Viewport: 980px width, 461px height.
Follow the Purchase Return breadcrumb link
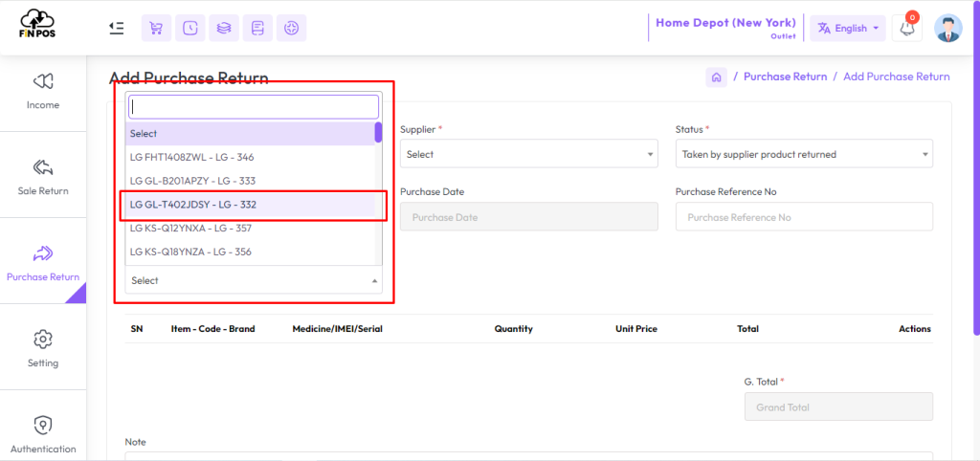click(x=785, y=77)
